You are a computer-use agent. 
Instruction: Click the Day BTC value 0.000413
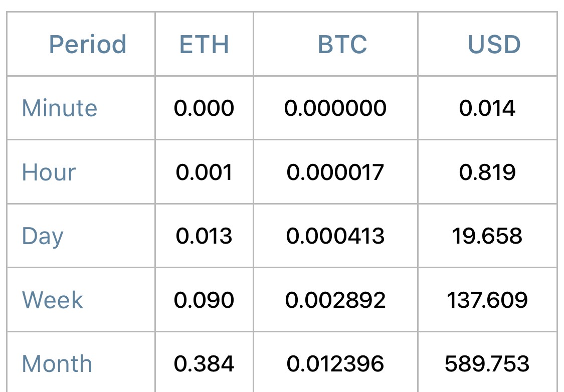pyautogui.click(x=335, y=236)
